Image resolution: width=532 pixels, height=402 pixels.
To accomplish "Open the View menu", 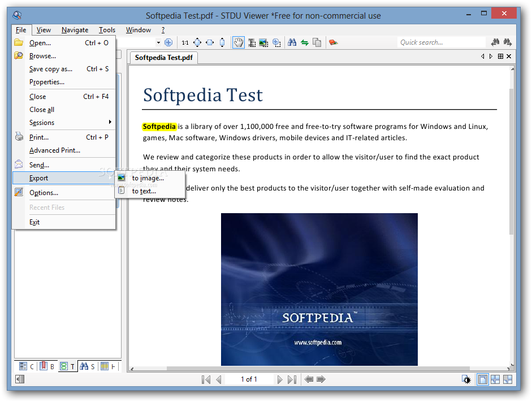I will [44, 30].
